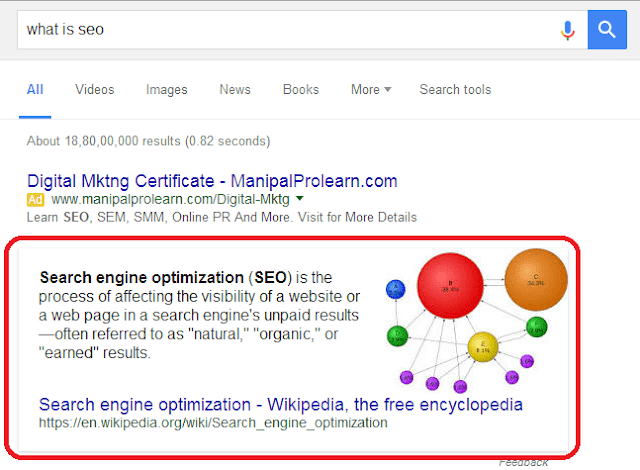
Task: Open Search tools options
Action: [x=455, y=90]
